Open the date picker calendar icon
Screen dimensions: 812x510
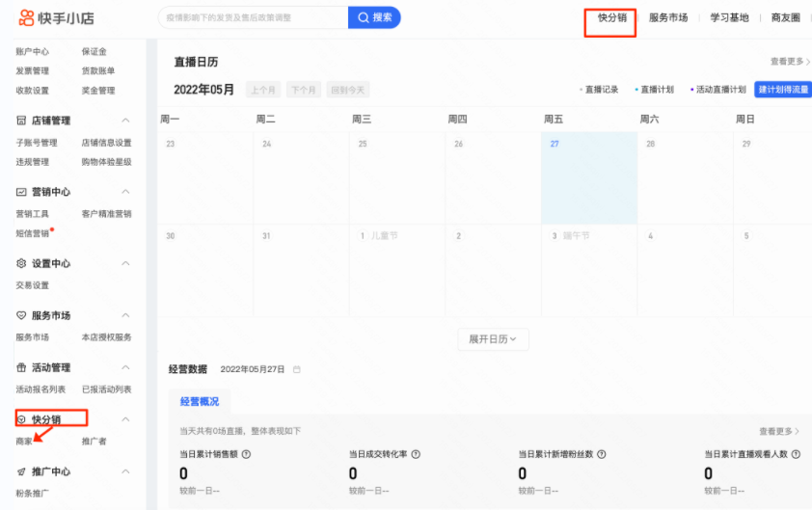[x=297, y=369]
